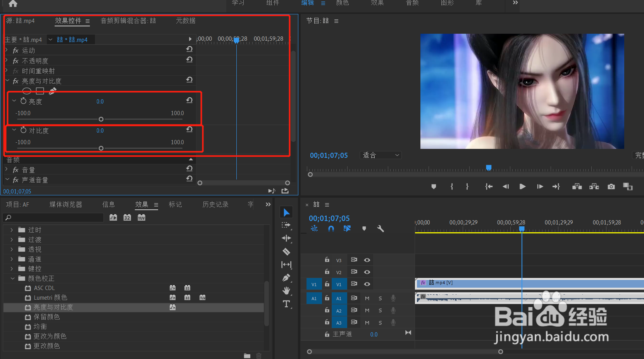Switch to the Hand tool
Image resolution: width=644 pixels, height=359 pixels.
click(286, 291)
